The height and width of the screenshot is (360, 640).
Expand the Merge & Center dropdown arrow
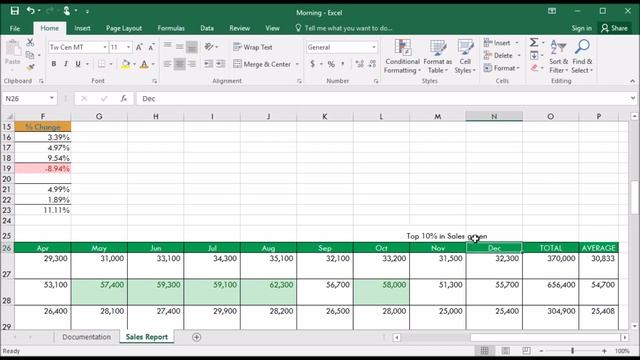297,64
